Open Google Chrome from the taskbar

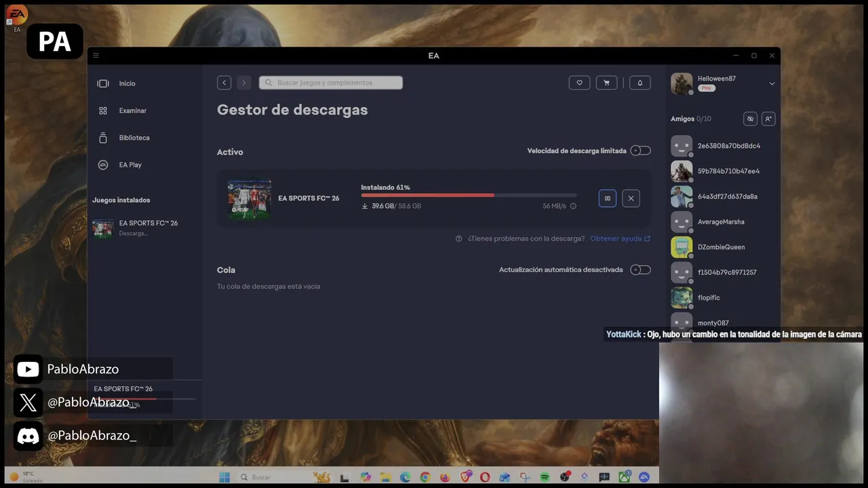tap(425, 477)
